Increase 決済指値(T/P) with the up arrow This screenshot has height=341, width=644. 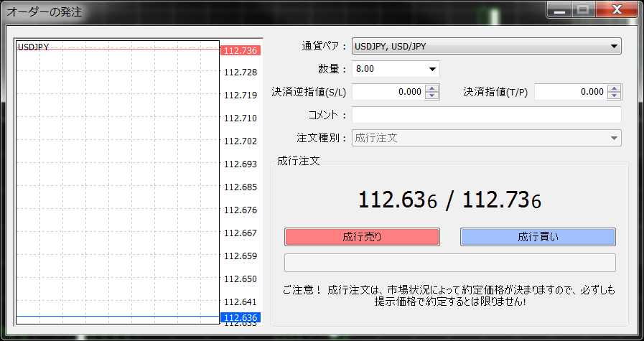(614, 88)
